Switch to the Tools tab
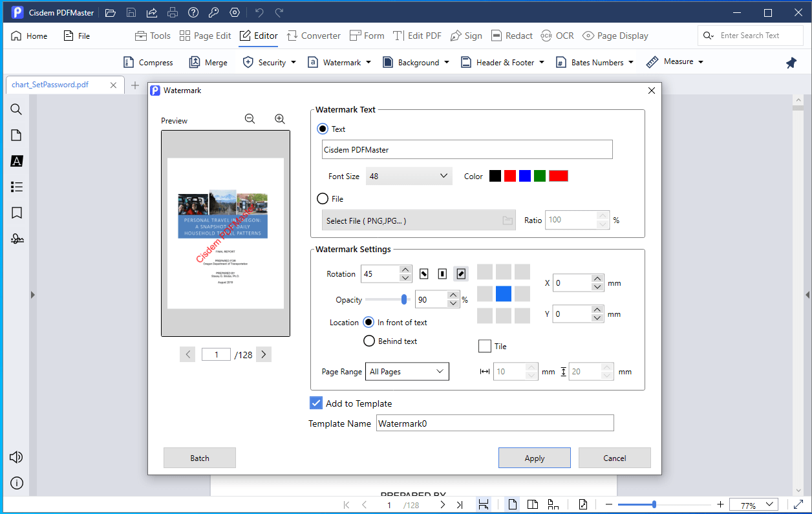 tap(153, 36)
